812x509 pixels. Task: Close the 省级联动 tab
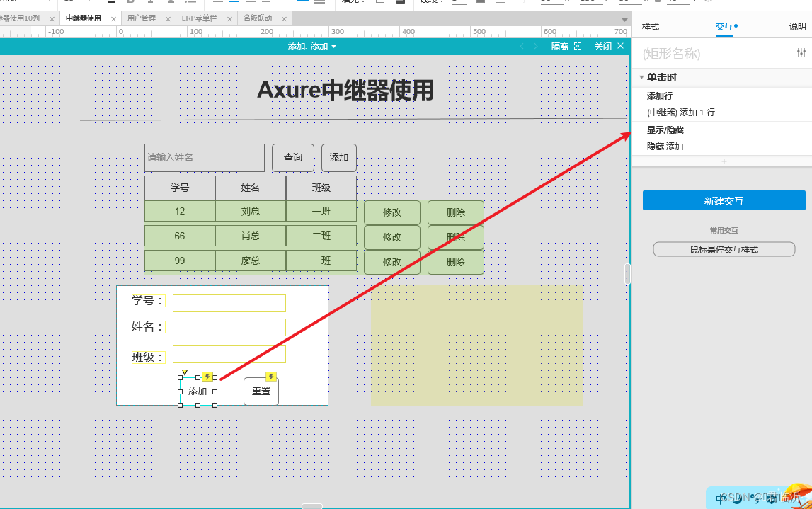tap(284, 18)
